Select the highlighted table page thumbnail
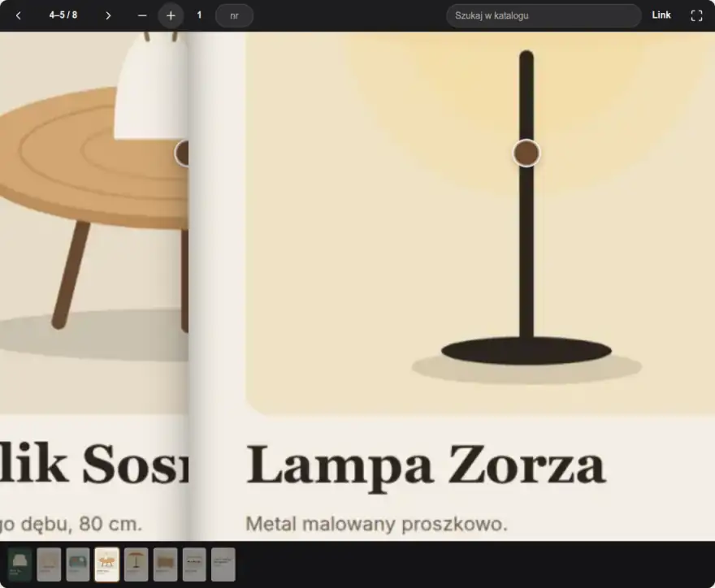The image size is (715, 588). pos(106,564)
